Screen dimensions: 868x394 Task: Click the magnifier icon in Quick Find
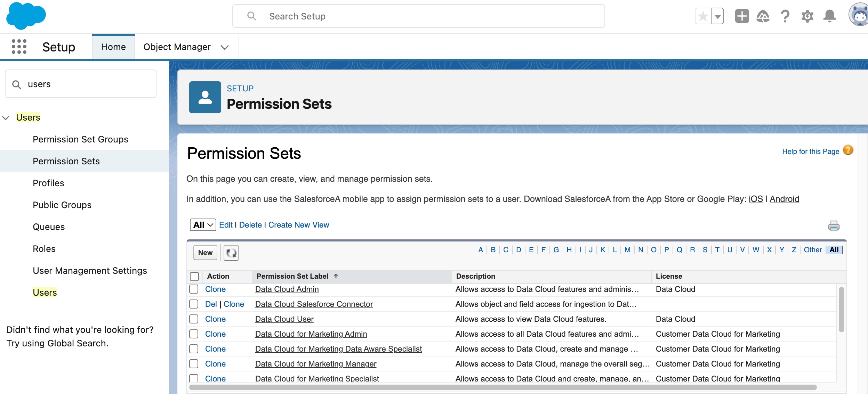click(x=16, y=84)
